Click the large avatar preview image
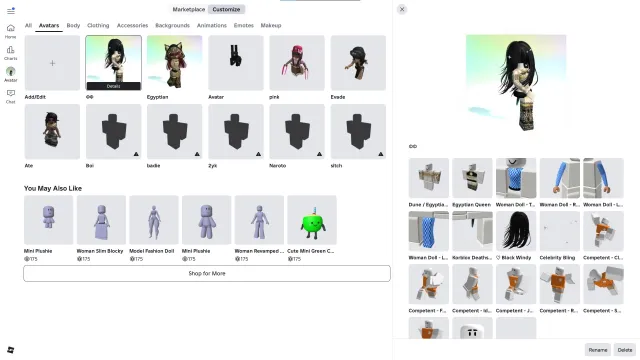This screenshot has width=640, height=360. pos(516,84)
